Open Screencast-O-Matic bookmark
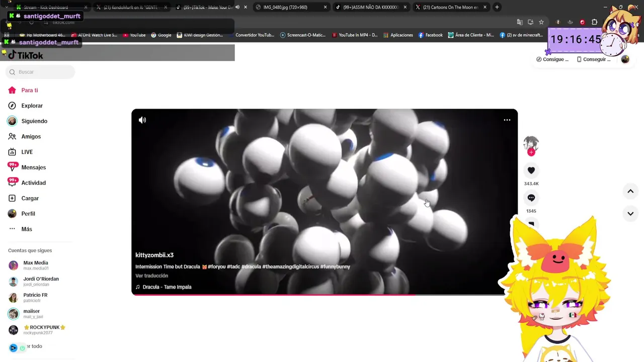This screenshot has width=644, height=362. click(x=303, y=35)
